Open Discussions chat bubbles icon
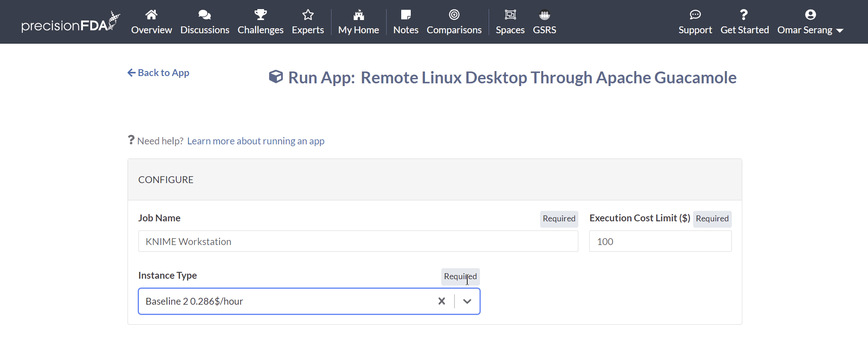Screen dimensions: 868x337 [204, 15]
